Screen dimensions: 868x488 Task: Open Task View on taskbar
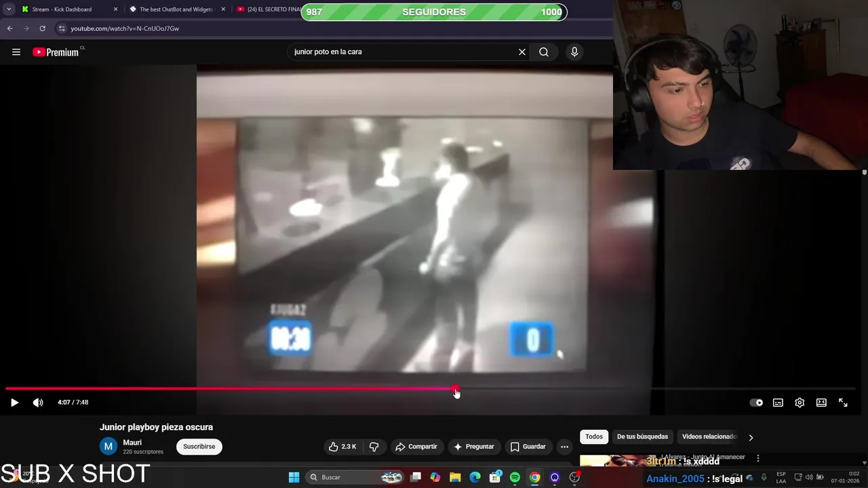(x=416, y=478)
